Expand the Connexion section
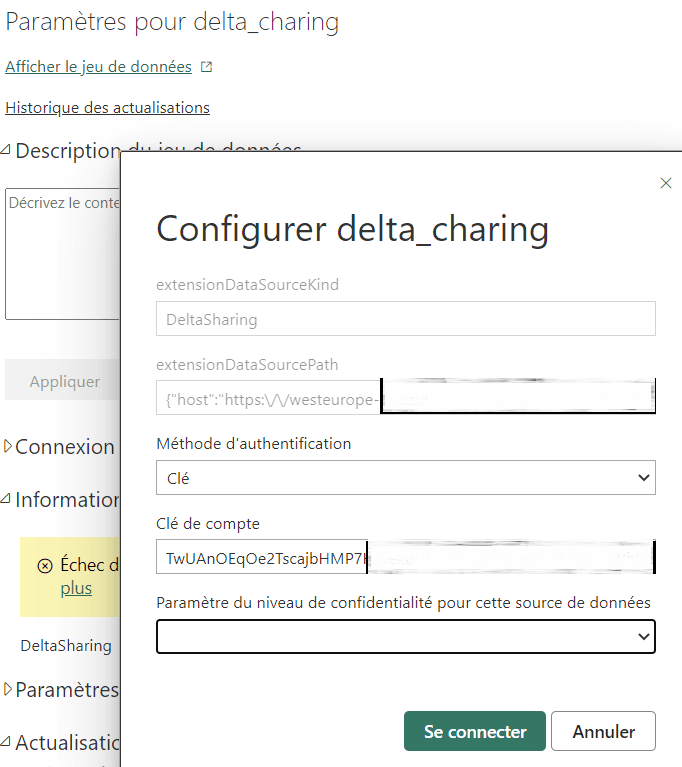 pyautogui.click(x=7, y=446)
